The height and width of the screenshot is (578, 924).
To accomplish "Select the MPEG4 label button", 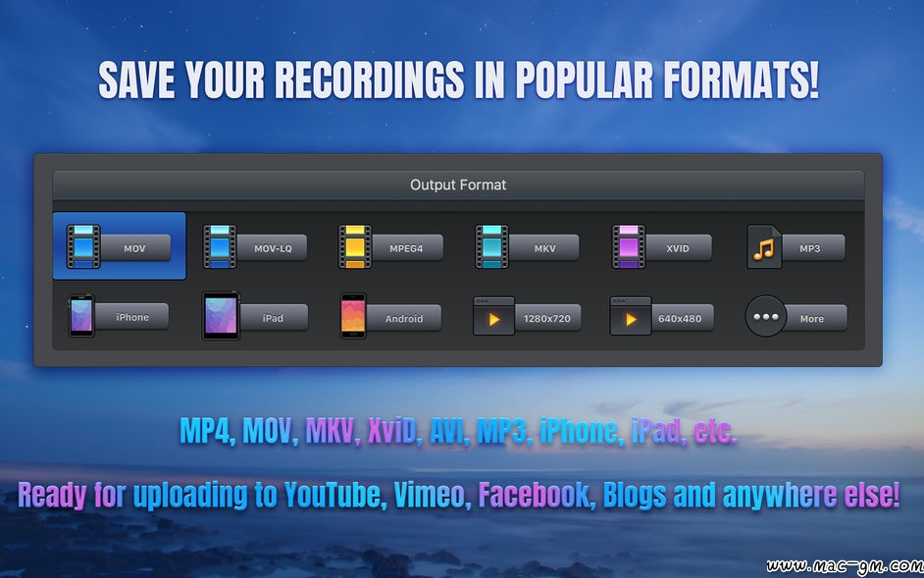I will [x=407, y=247].
